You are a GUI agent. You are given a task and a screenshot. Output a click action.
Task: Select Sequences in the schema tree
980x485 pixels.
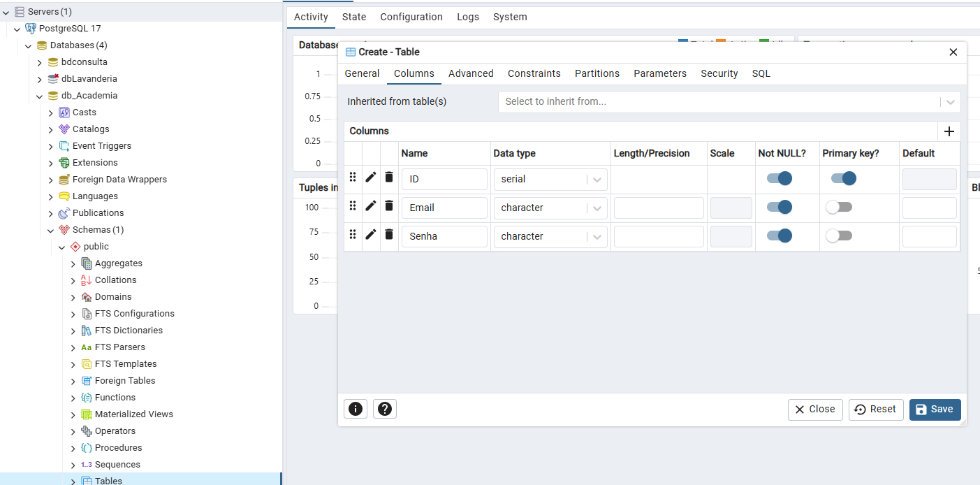(x=117, y=465)
